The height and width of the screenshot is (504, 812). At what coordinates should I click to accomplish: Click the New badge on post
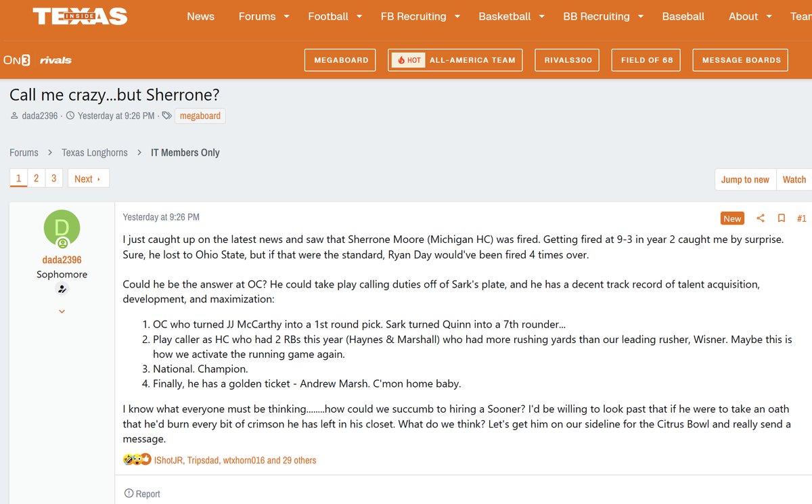pos(732,218)
